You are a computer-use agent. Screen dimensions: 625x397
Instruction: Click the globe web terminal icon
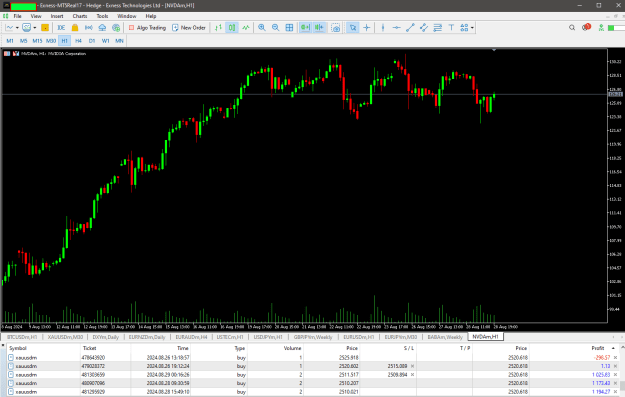click(116, 28)
